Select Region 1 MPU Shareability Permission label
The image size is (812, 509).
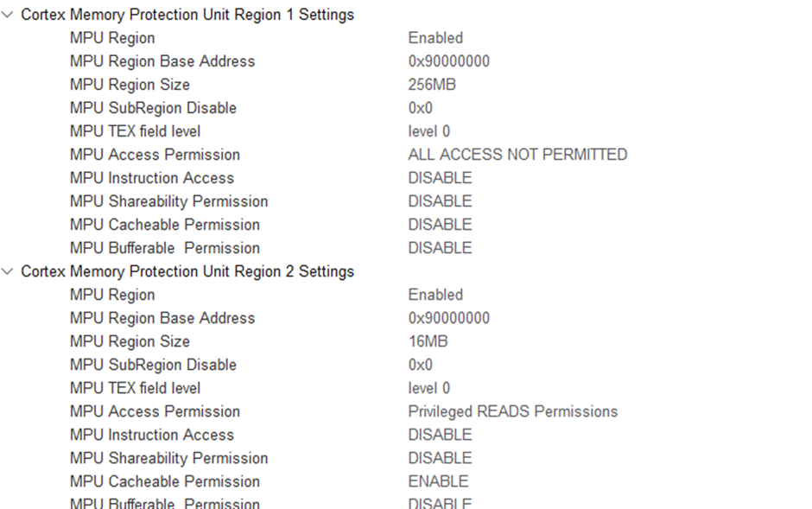point(168,201)
